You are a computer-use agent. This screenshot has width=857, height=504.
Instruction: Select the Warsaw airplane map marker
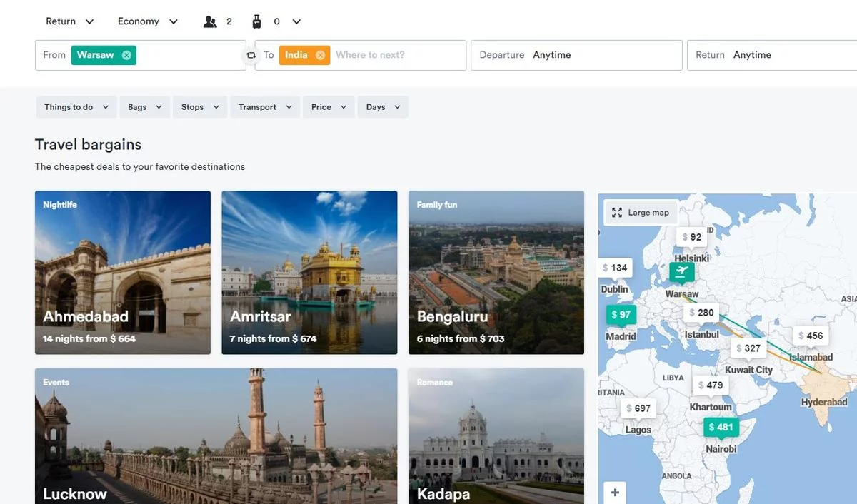(x=681, y=271)
